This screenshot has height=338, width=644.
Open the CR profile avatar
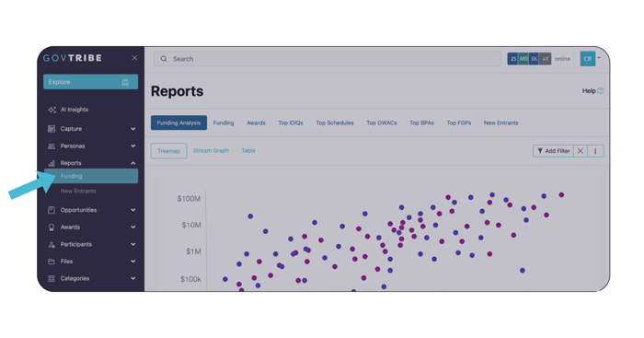pos(588,59)
